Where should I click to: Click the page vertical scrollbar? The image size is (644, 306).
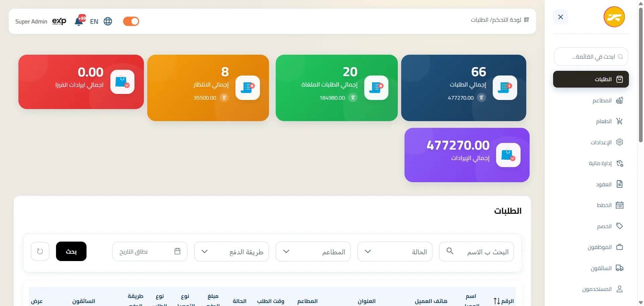(x=641, y=74)
